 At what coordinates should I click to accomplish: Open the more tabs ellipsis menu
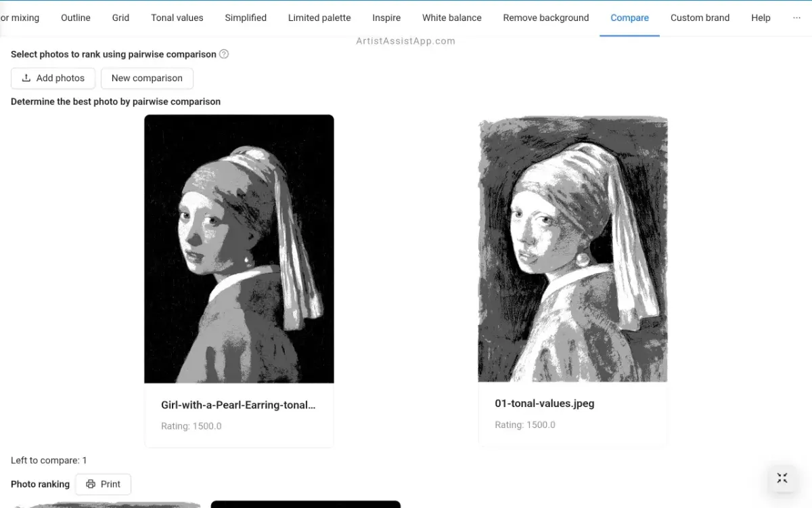tap(796, 18)
